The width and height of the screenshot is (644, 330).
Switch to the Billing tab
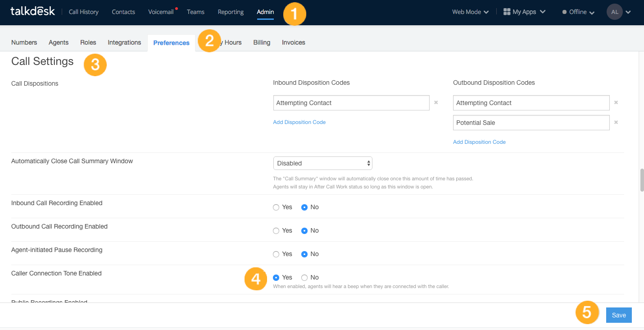click(262, 42)
